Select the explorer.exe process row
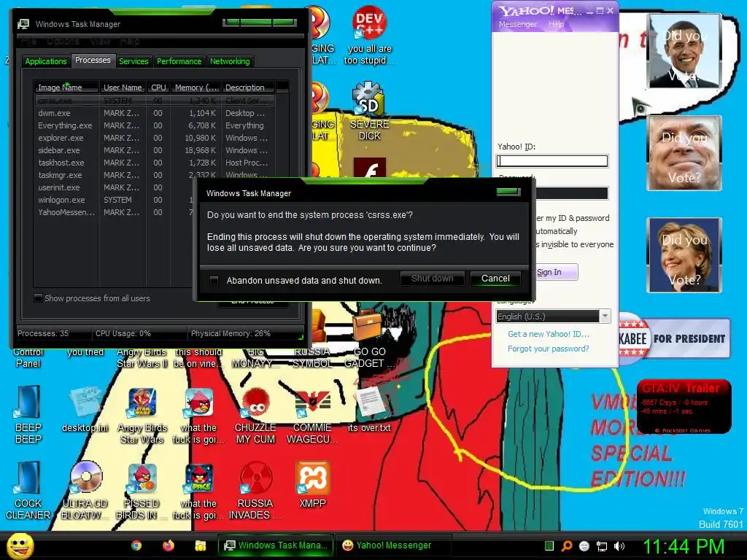Screen dimensions: 747x560 click(x=155, y=138)
